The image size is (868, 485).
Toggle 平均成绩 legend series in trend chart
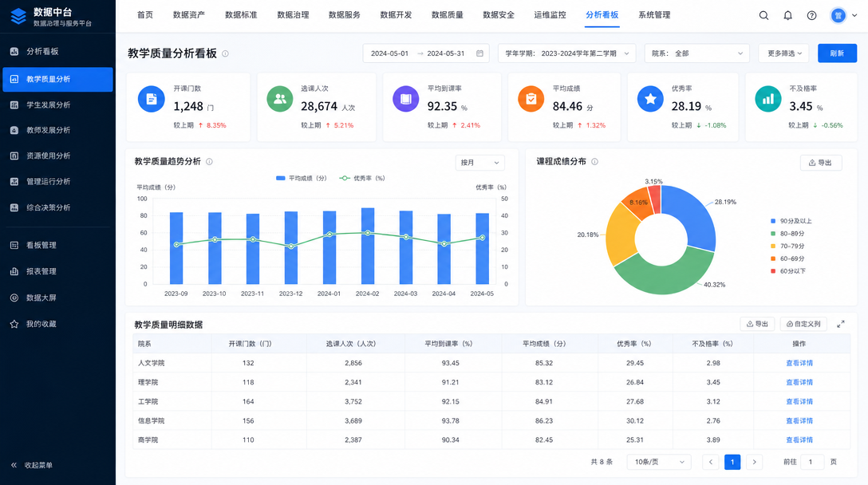(x=301, y=178)
